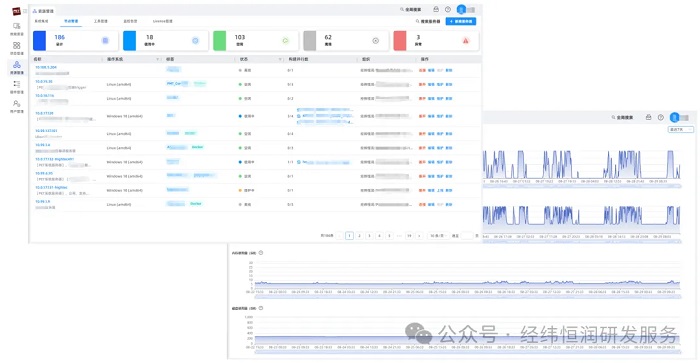700x363 pixels.
Task: Click the user avatar in the rear chart window
Action: click(675, 117)
